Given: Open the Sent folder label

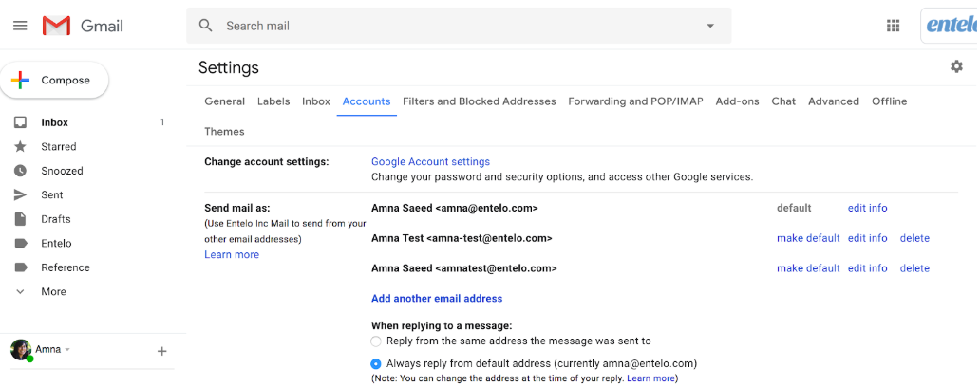Looking at the screenshot, I should [52, 194].
